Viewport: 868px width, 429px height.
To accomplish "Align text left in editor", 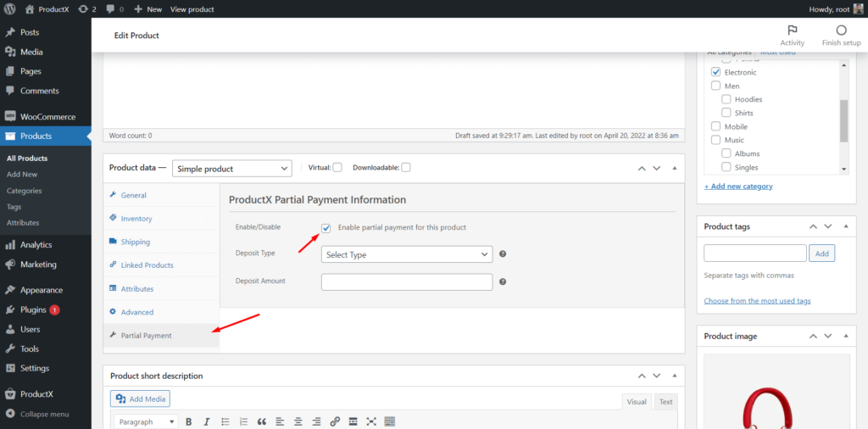I will [x=280, y=422].
